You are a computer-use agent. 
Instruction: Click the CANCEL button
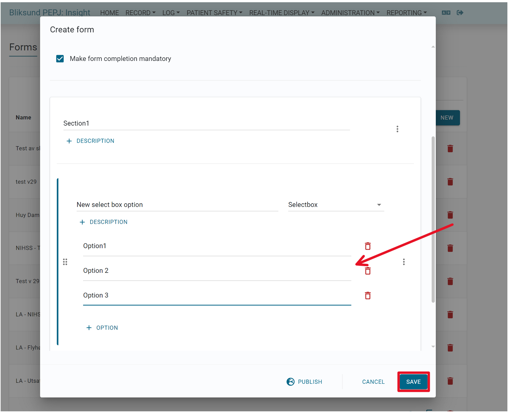pyautogui.click(x=373, y=382)
